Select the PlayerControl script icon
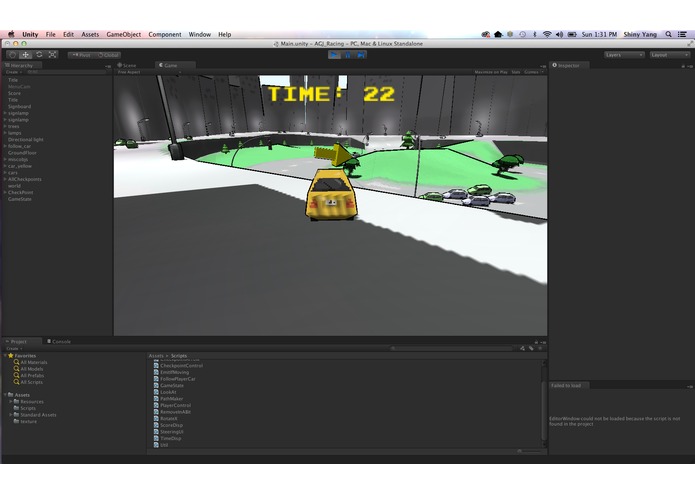 point(156,405)
